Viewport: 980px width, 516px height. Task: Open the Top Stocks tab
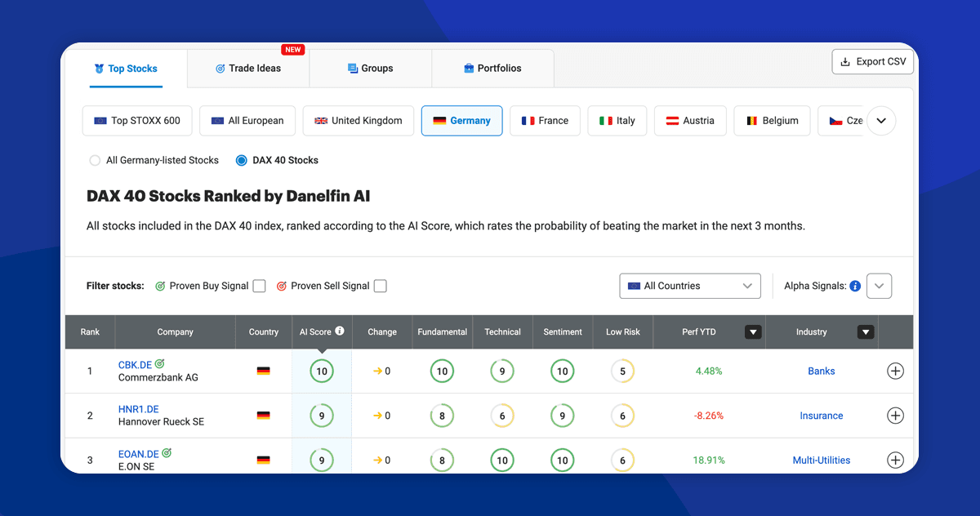[126, 69]
